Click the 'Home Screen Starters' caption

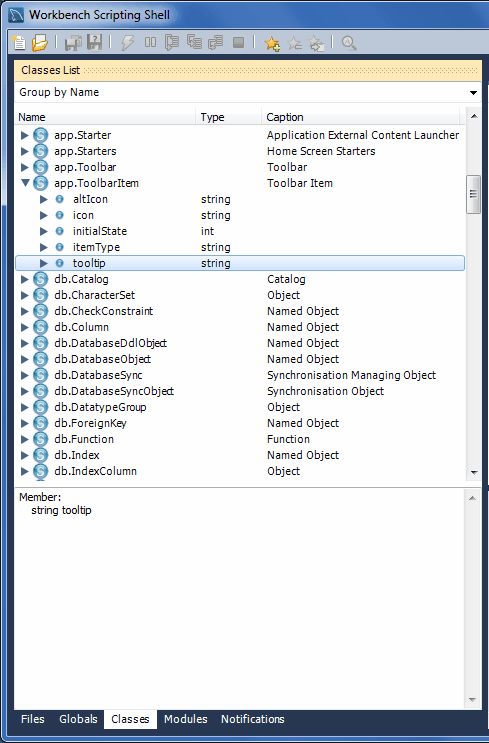(321, 151)
